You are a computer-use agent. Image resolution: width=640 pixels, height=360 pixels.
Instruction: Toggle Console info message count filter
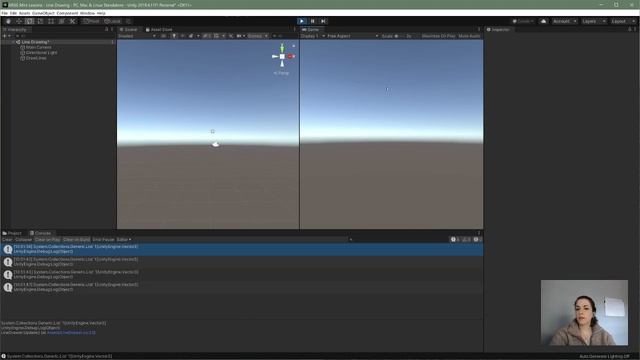point(455,240)
